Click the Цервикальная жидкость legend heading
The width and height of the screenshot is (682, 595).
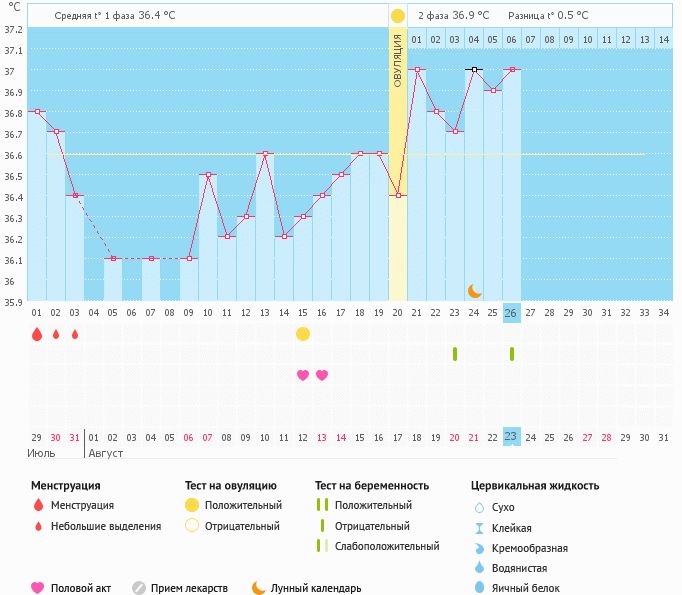coord(535,486)
